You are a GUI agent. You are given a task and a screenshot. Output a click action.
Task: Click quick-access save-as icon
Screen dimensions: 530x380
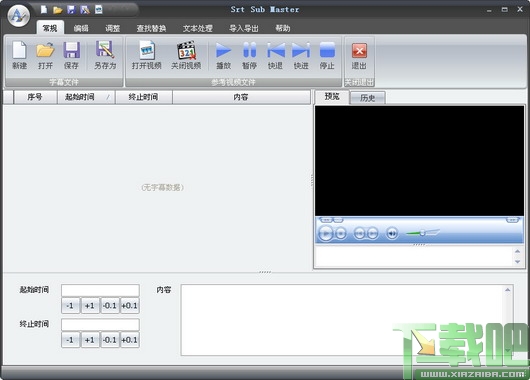click(x=85, y=9)
